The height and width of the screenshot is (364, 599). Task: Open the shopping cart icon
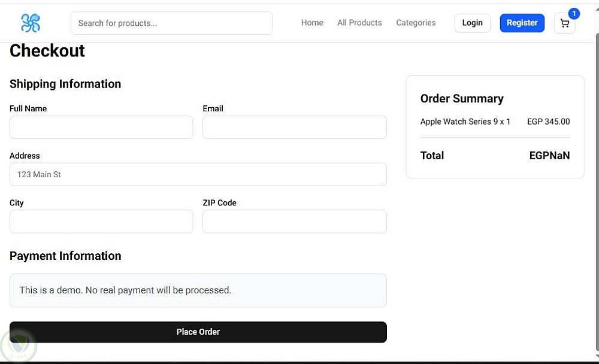point(564,23)
